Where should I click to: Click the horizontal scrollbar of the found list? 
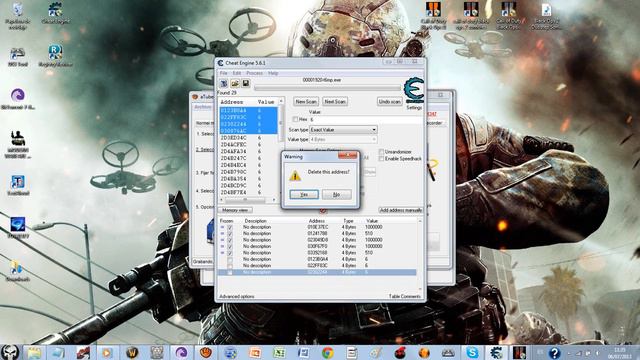tap(249, 200)
